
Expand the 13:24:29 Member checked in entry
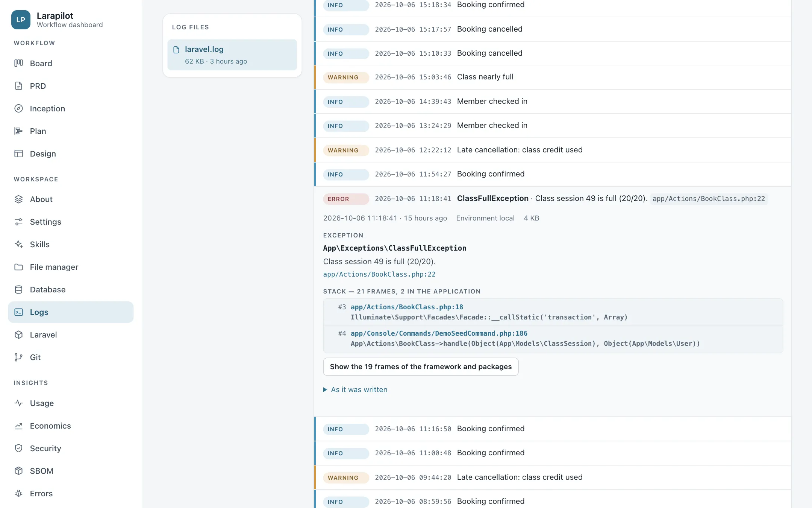553,125
